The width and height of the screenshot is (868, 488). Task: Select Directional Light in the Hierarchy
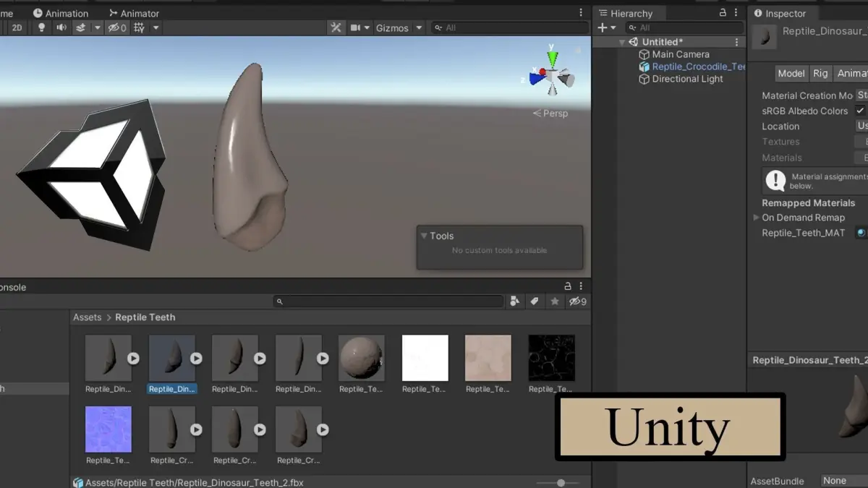pos(680,79)
